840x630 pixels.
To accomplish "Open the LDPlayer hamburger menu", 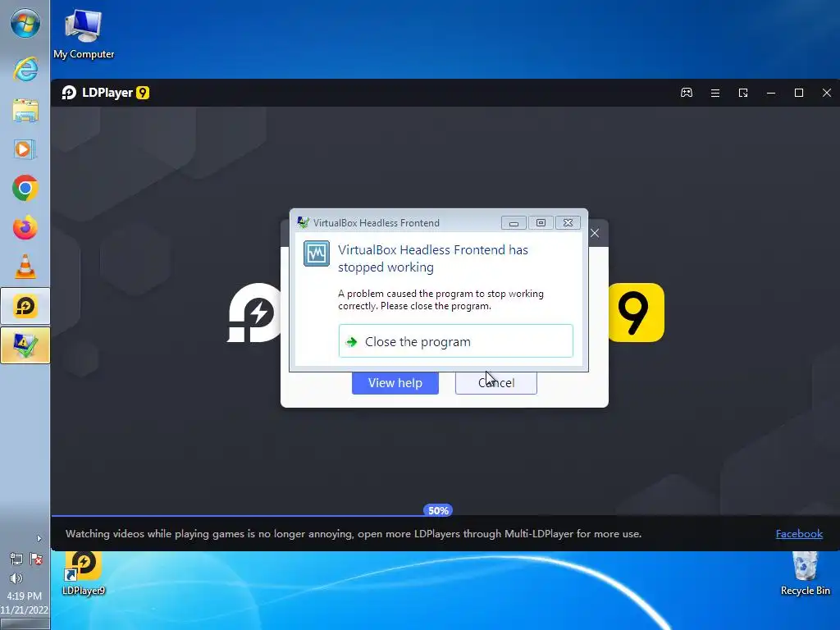I will [714, 93].
